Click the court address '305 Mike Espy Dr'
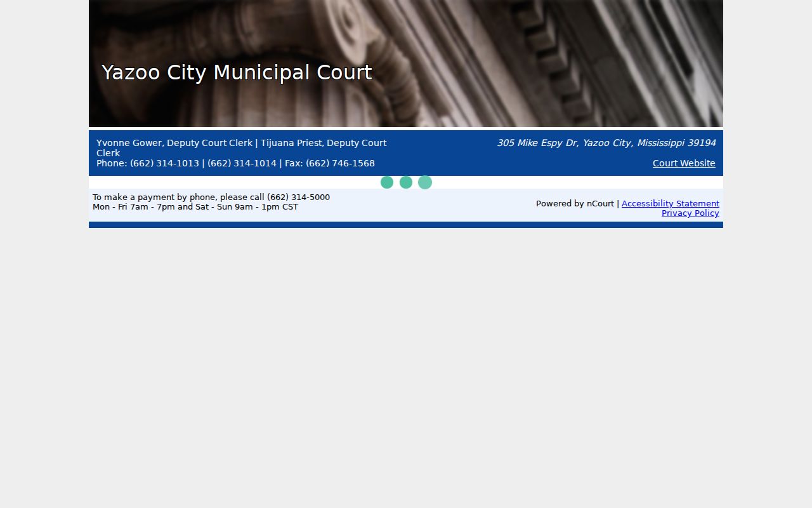The height and width of the screenshot is (508, 812). click(x=537, y=143)
